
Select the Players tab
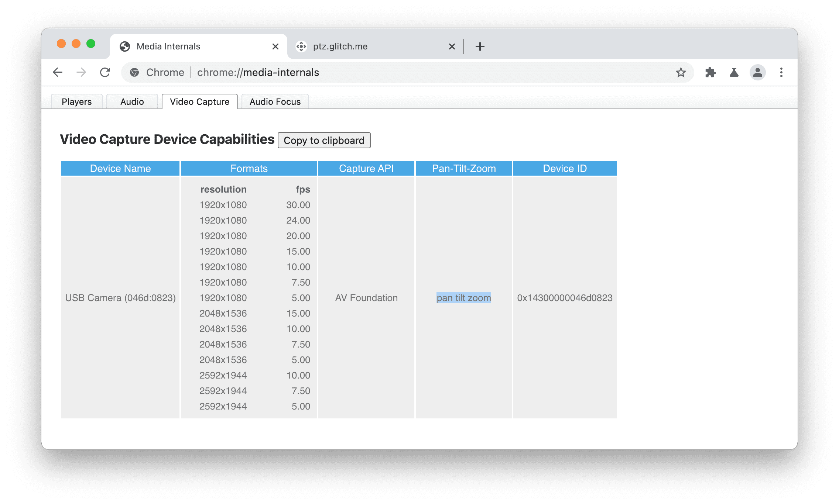pyautogui.click(x=77, y=101)
